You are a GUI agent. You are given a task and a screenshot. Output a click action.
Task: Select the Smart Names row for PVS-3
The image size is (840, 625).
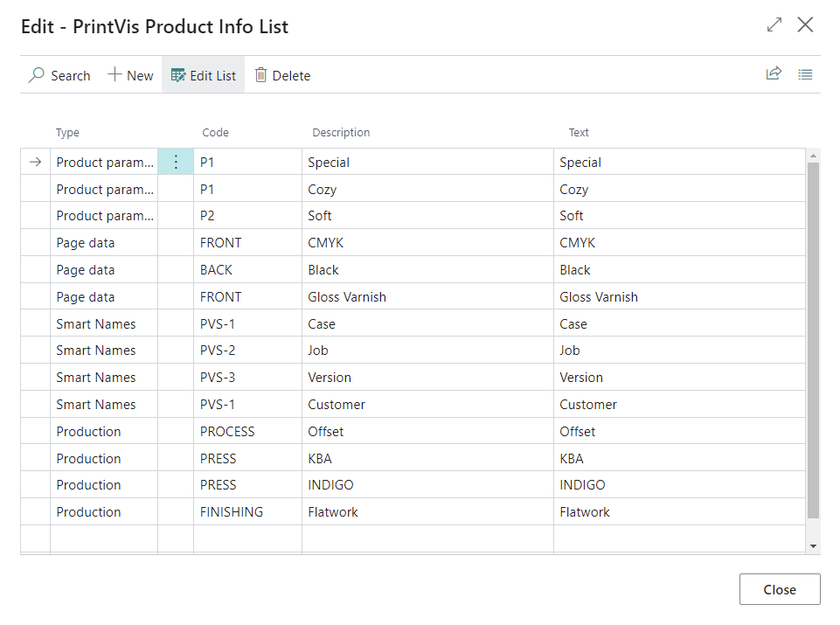(x=96, y=378)
